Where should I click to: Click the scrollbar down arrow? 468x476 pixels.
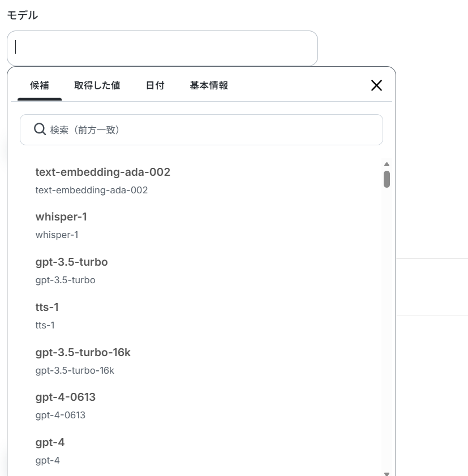387,474
